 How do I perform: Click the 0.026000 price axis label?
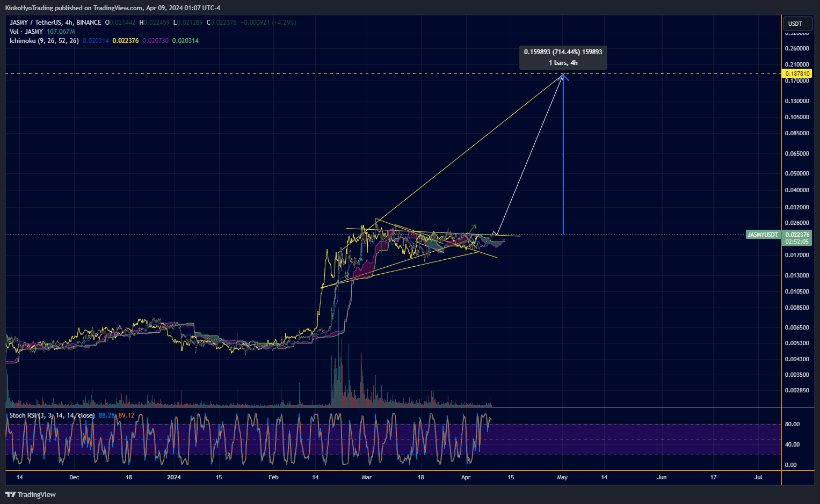797,223
